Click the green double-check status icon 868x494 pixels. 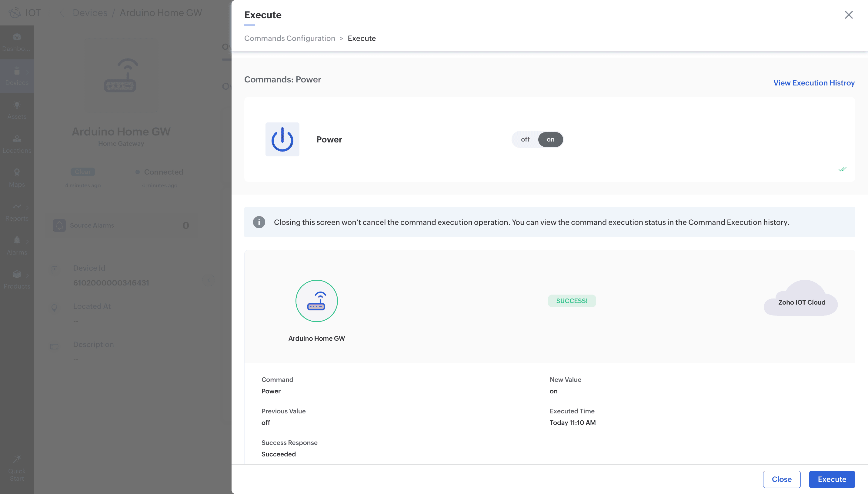842,169
